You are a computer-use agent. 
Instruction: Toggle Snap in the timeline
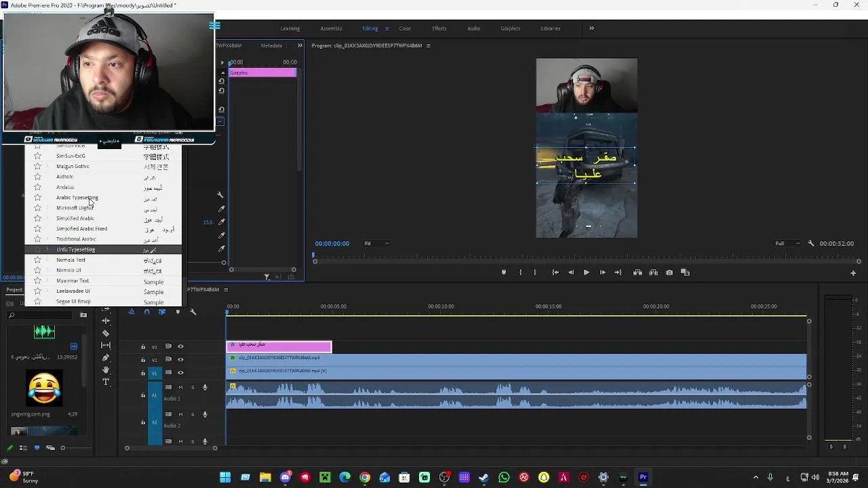147,312
